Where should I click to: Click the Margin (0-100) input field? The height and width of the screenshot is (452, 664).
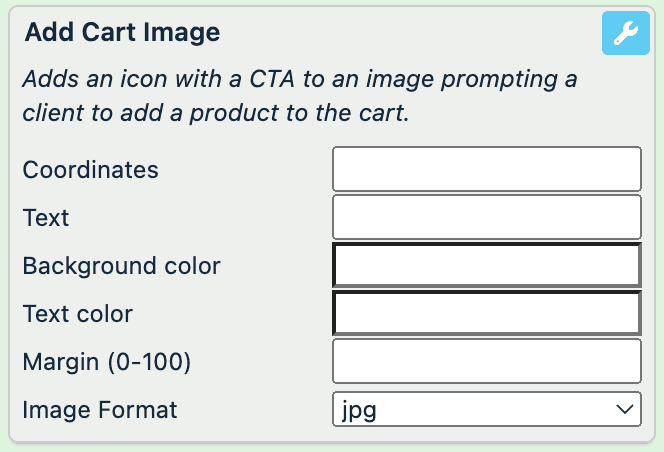tap(486, 361)
